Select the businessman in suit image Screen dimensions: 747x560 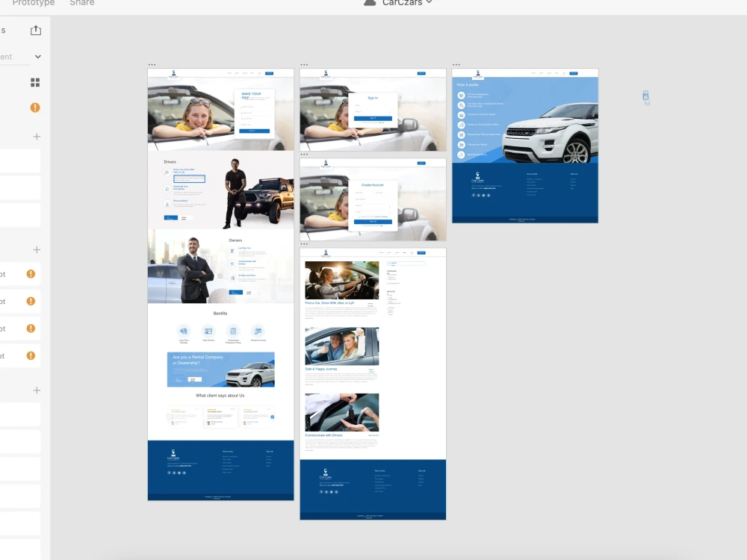195,270
